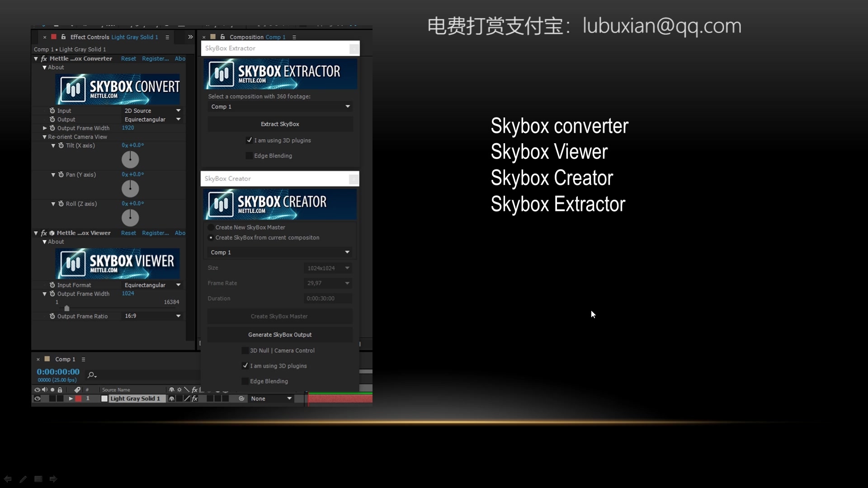Enable Edge Blending in SkyBox Extractor
Viewport: 868px width, 488px height.
[249, 155]
